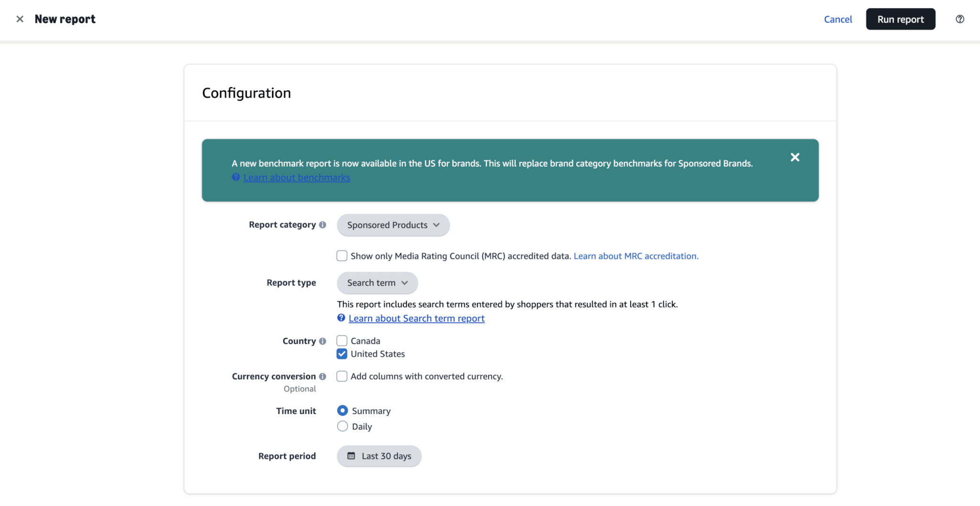
Task: Open the Learn about benchmarks link
Action: [x=297, y=178]
